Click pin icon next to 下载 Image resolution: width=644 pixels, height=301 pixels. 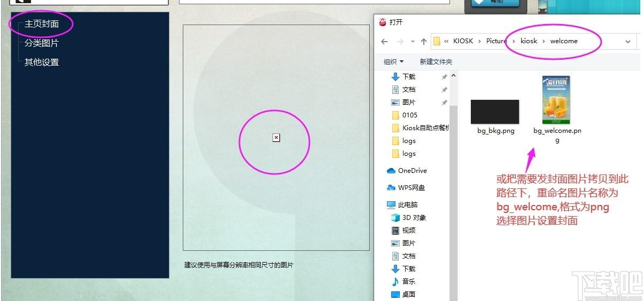tap(444, 77)
